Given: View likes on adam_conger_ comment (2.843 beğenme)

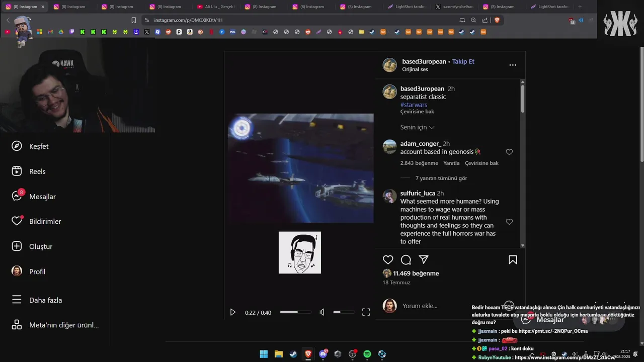Looking at the screenshot, I should pos(419,163).
